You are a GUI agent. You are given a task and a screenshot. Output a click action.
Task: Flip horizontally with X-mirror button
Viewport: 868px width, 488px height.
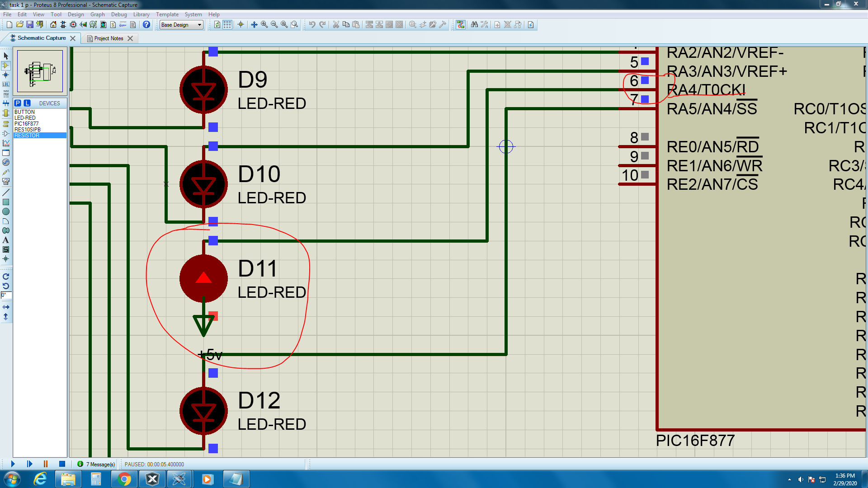coord(6,307)
